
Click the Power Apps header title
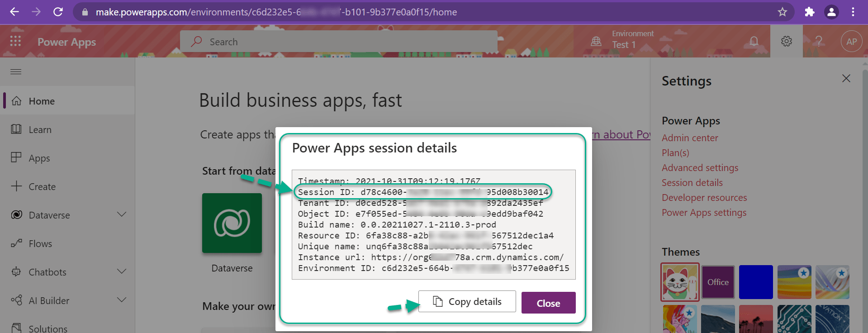[x=66, y=42]
